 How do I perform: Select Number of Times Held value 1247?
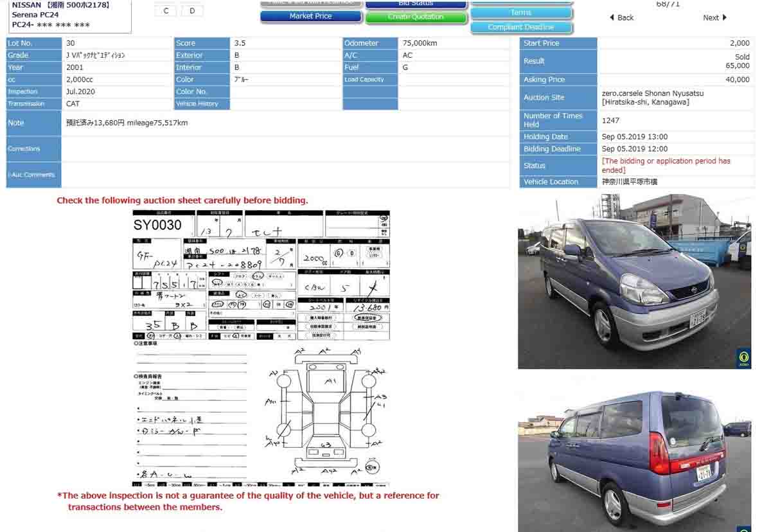(610, 120)
